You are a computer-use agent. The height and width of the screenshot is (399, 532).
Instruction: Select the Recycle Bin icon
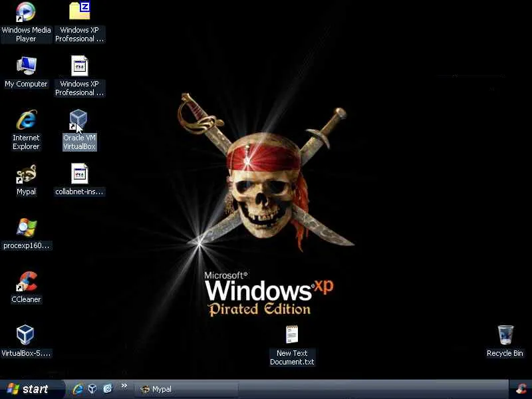505,335
